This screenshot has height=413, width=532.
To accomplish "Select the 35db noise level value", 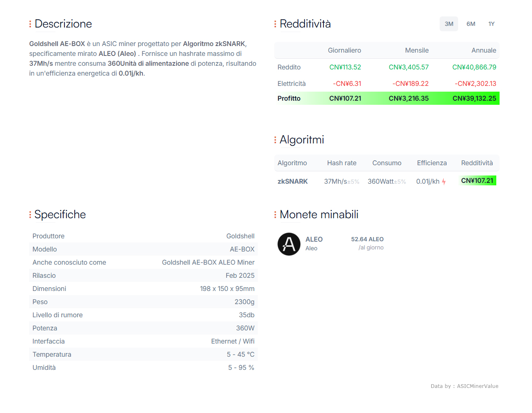I will tap(247, 315).
